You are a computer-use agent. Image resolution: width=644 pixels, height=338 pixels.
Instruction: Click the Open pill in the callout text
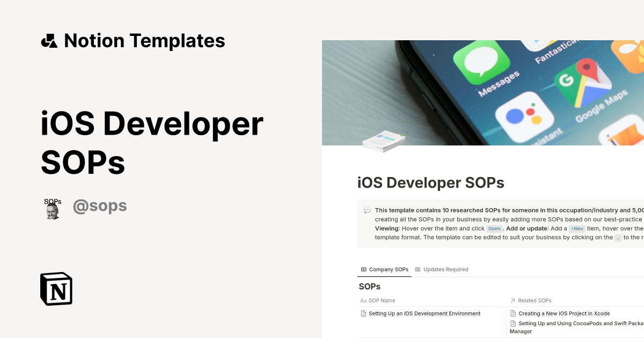click(x=494, y=229)
